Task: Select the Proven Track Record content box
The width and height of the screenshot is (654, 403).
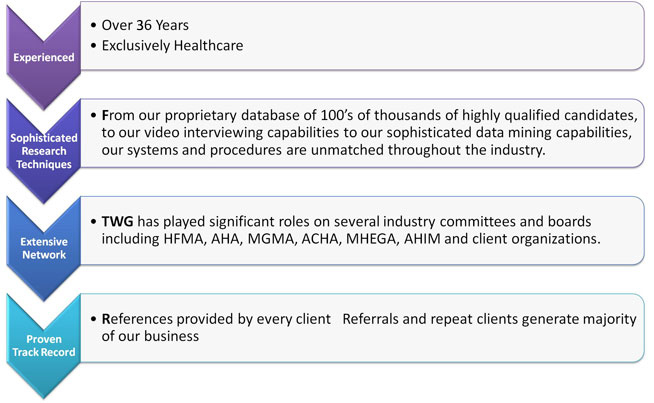Action: point(362,328)
